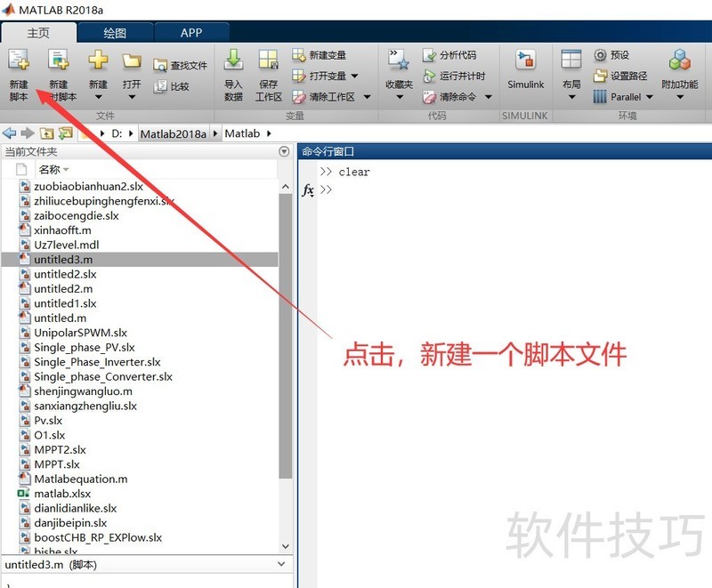Select file matlab.xlsx
This screenshot has height=588, width=712.
tap(62, 494)
